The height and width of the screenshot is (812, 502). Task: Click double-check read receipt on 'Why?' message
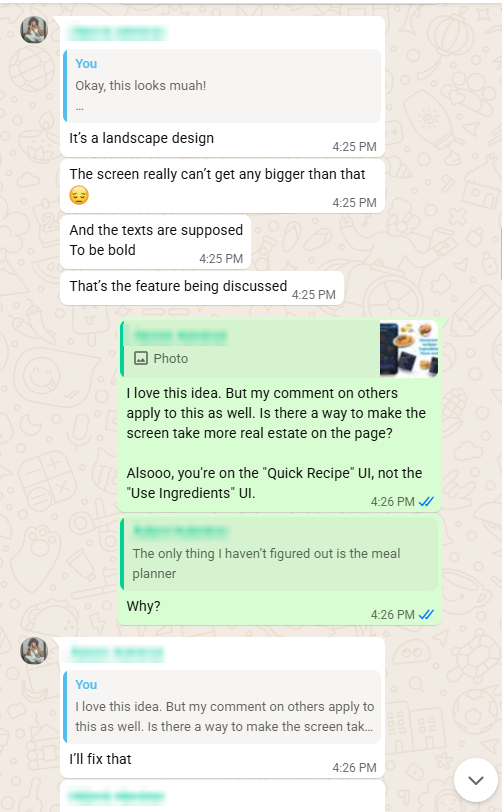426,615
